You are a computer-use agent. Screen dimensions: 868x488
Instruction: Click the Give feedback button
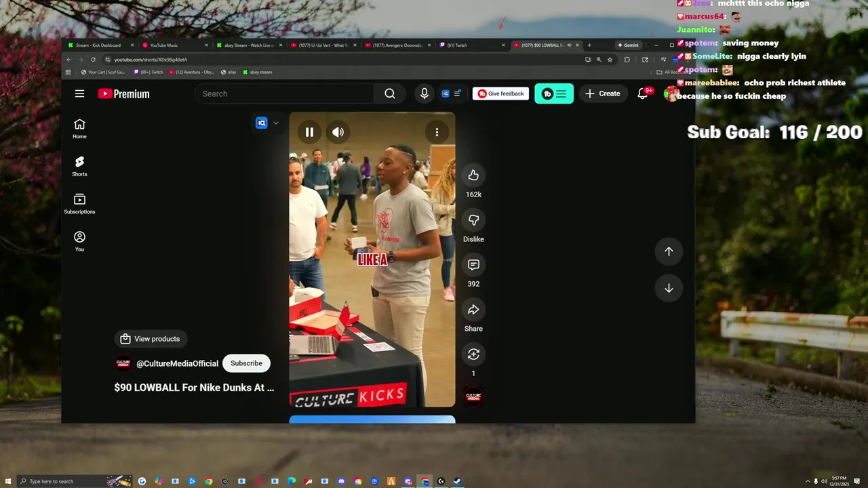point(500,94)
